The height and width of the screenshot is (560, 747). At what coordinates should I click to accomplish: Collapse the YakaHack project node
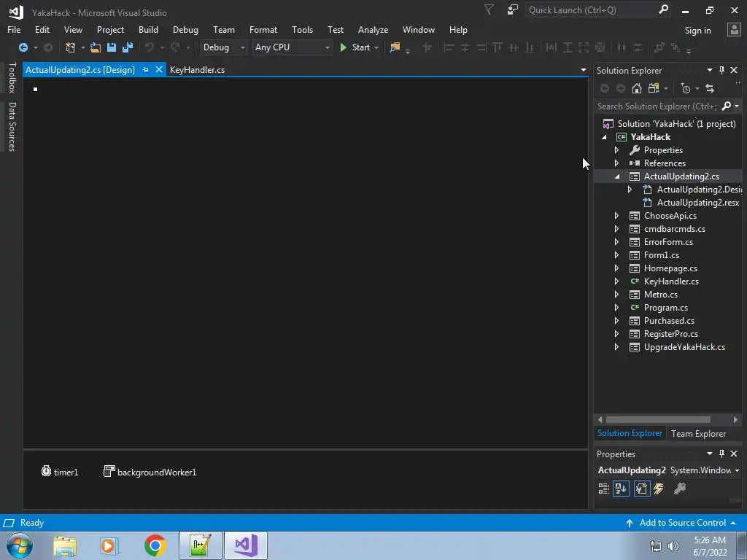pyautogui.click(x=604, y=137)
